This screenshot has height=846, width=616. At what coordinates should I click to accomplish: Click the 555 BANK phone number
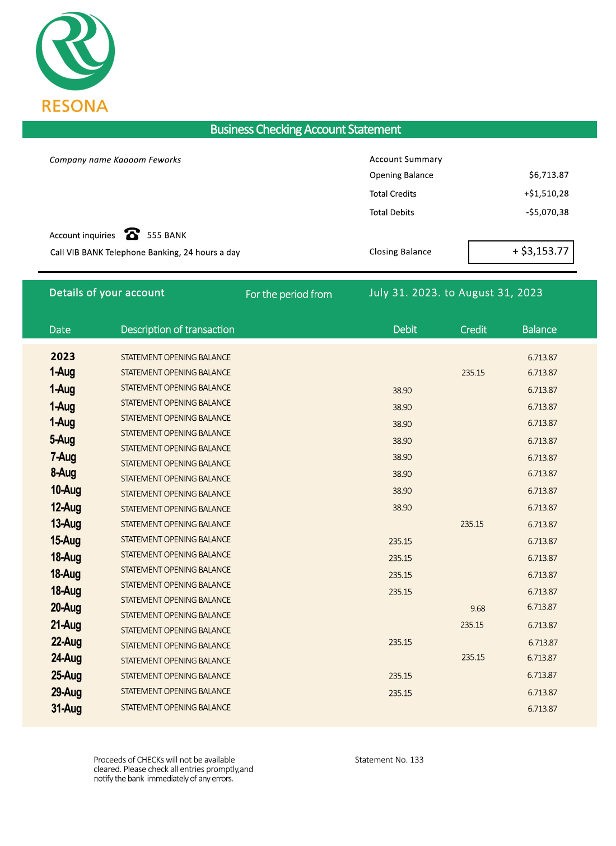166,235
